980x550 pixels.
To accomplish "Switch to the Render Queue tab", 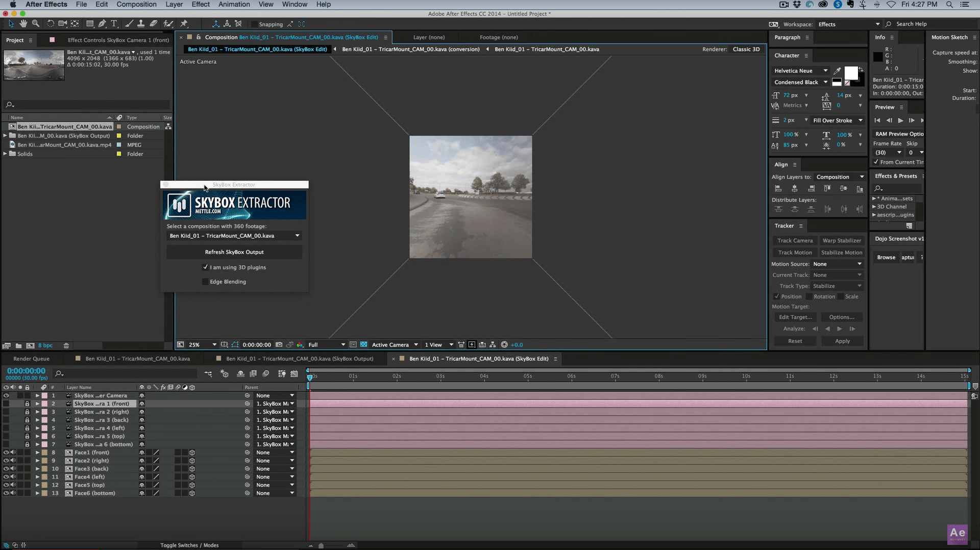I will coord(31,359).
